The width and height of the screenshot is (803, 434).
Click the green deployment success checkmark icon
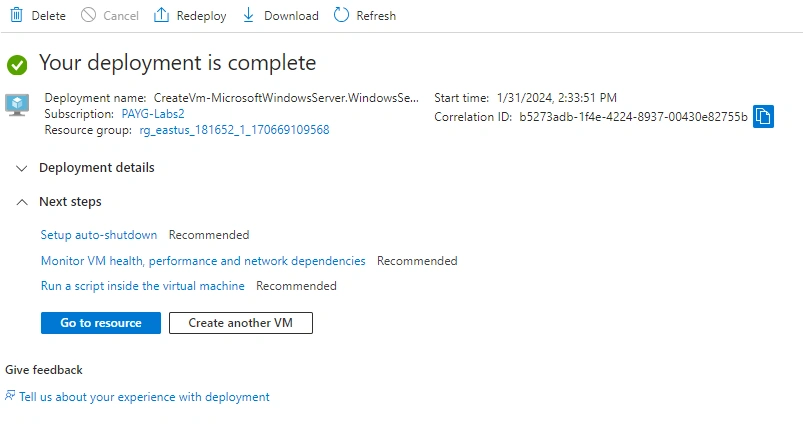coord(17,65)
